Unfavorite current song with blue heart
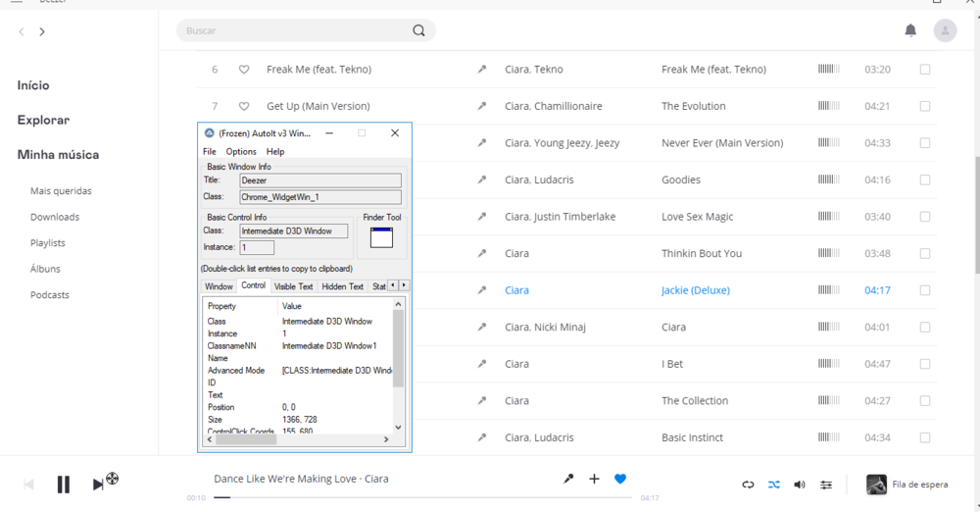The height and width of the screenshot is (512, 980). coord(620,479)
